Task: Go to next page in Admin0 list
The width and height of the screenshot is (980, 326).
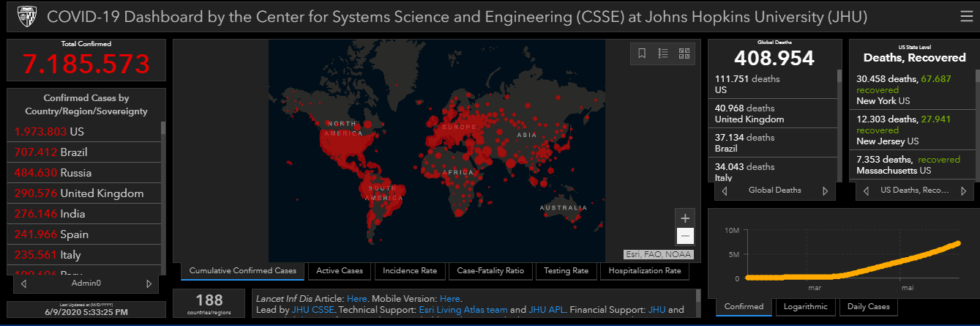Action: pyautogui.click(x=149, y=284)
